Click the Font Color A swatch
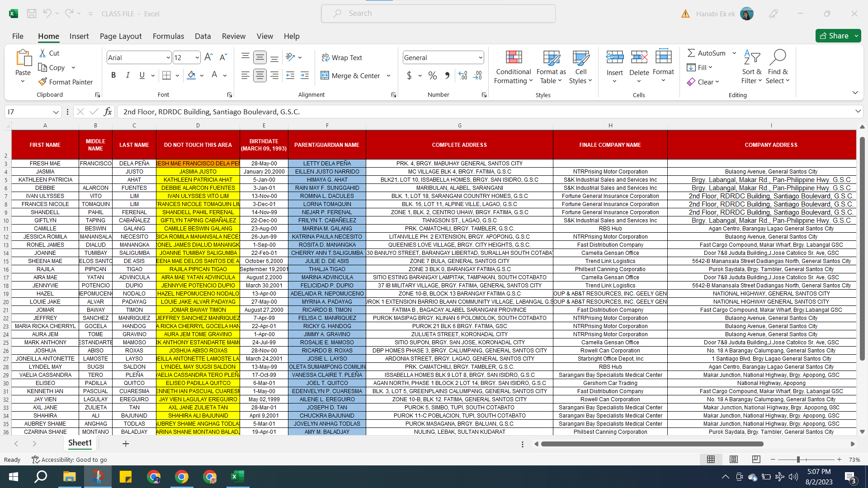 tap(215, 75)
